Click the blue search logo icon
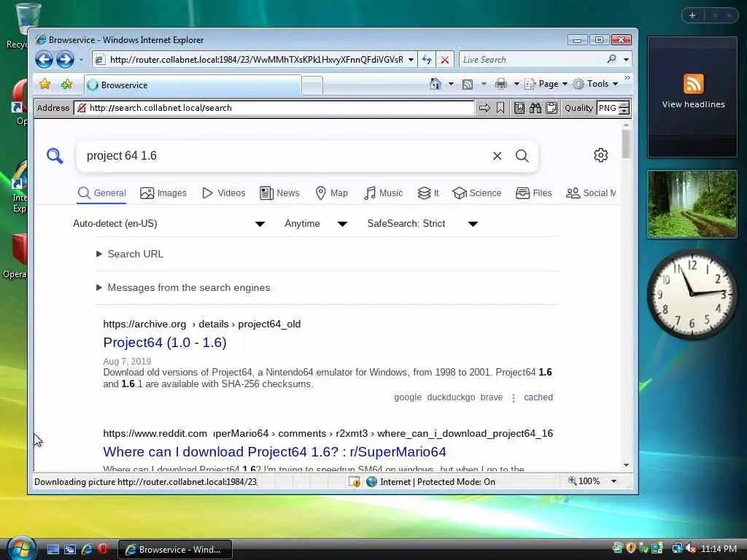This screenshot has width=747, height=560. pyautogui.click(x=55, y=156)
